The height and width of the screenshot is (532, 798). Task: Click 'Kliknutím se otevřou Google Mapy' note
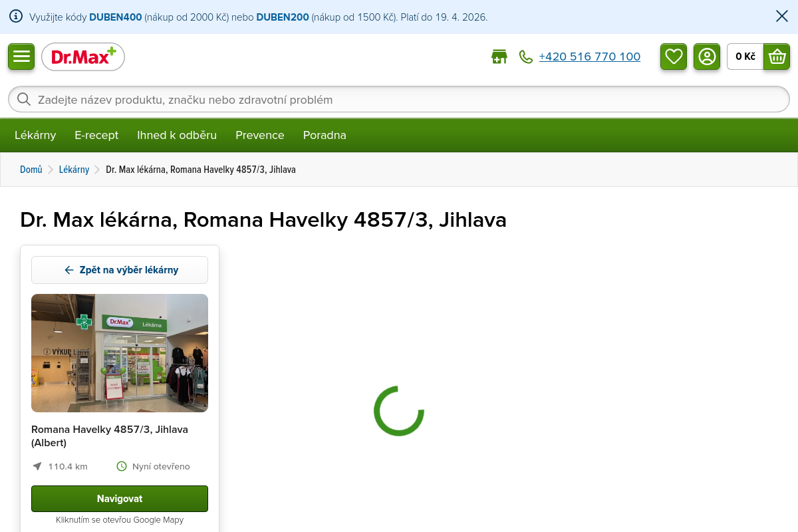120,520
